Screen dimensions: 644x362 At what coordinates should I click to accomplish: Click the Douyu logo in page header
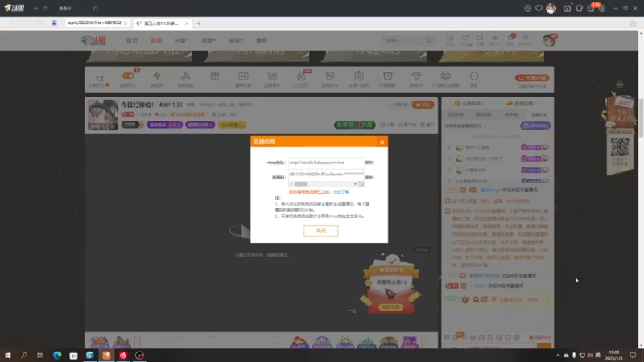click(x=93, y=40)
